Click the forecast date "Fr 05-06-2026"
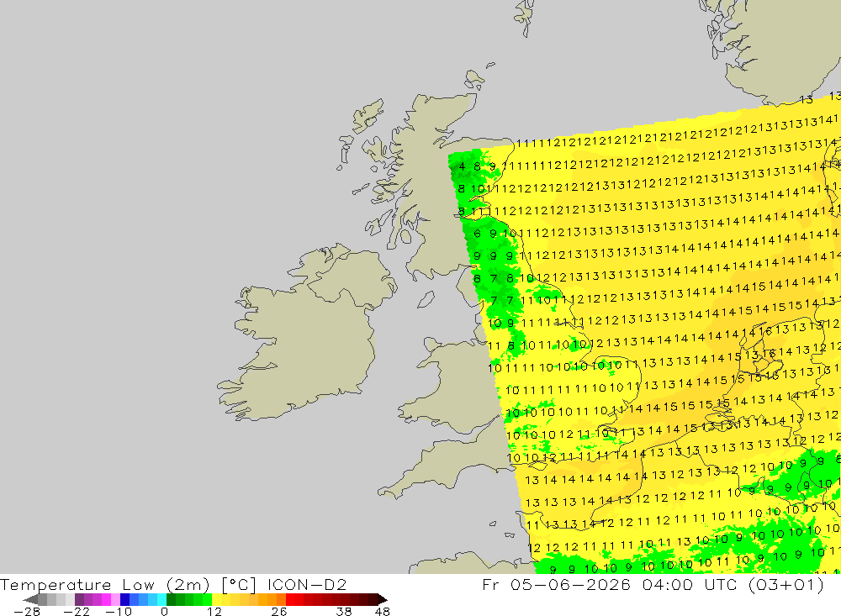 coord(556,584)
